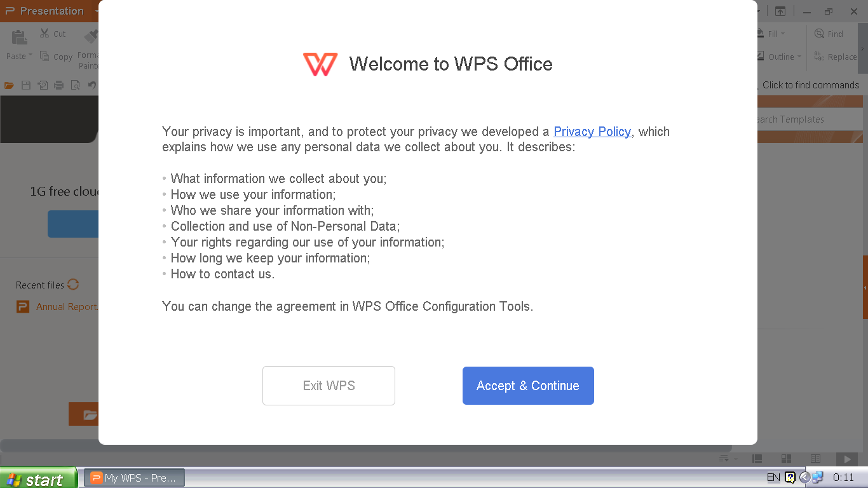Click Accept & Continue
This screenshot has height=488, width=868.
(x=528, y=386)
